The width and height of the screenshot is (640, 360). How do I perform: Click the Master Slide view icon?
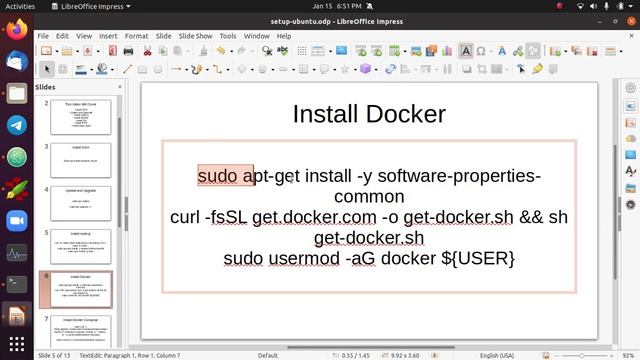pos(341,51)
